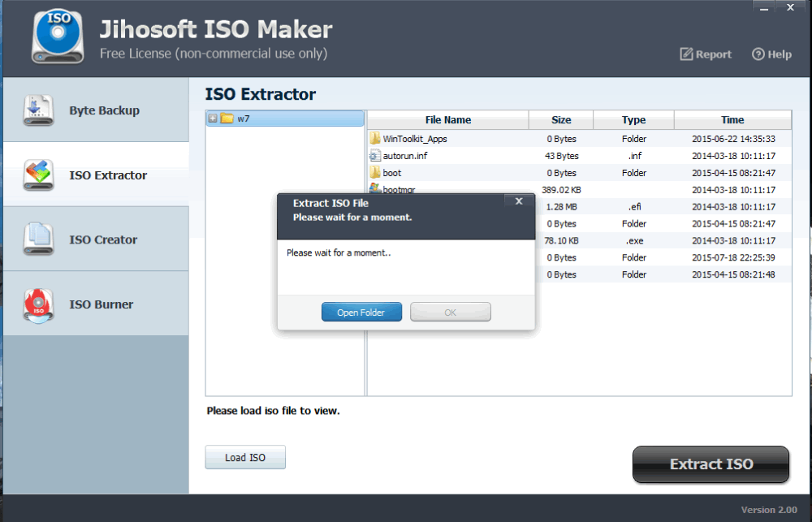Screen dimensions: 812x522
Task: Click the disabled OK button
Action: tap(451, 312)
